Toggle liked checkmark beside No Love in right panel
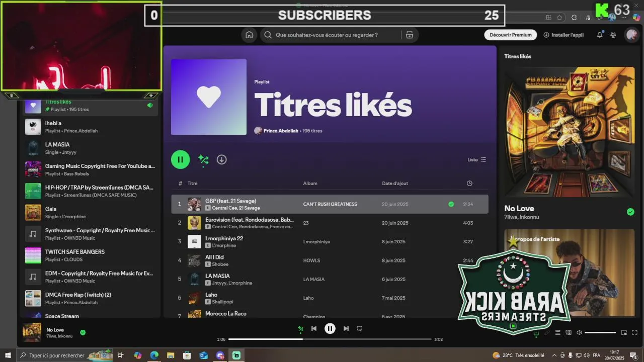The height and width of the screenshot is (362, 644). (630, 212)
